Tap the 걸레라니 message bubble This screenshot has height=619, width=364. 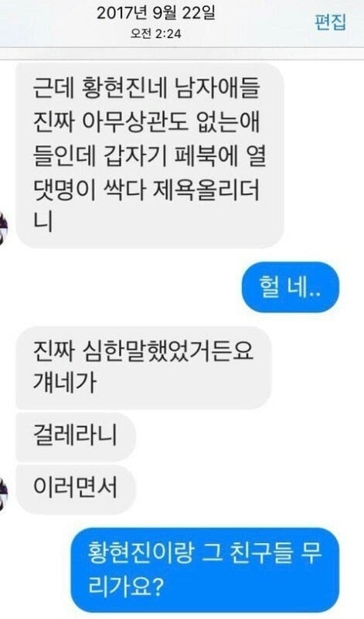(76, 436)
